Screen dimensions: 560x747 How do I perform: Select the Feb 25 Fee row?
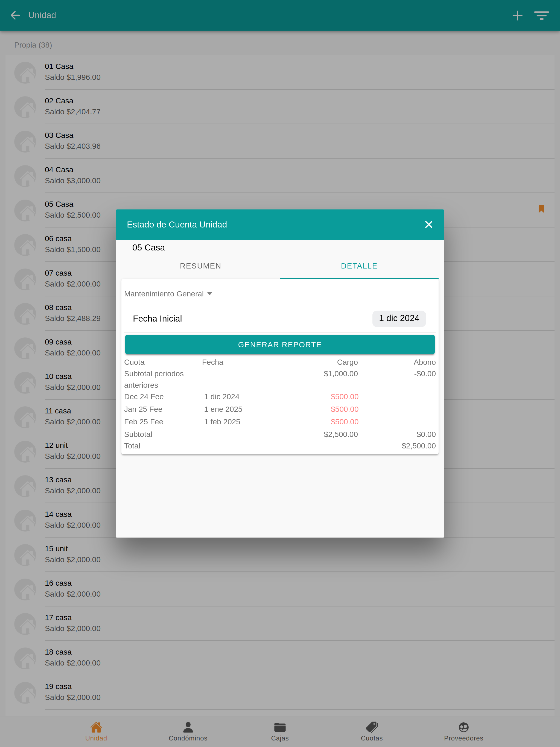(280, 421)
